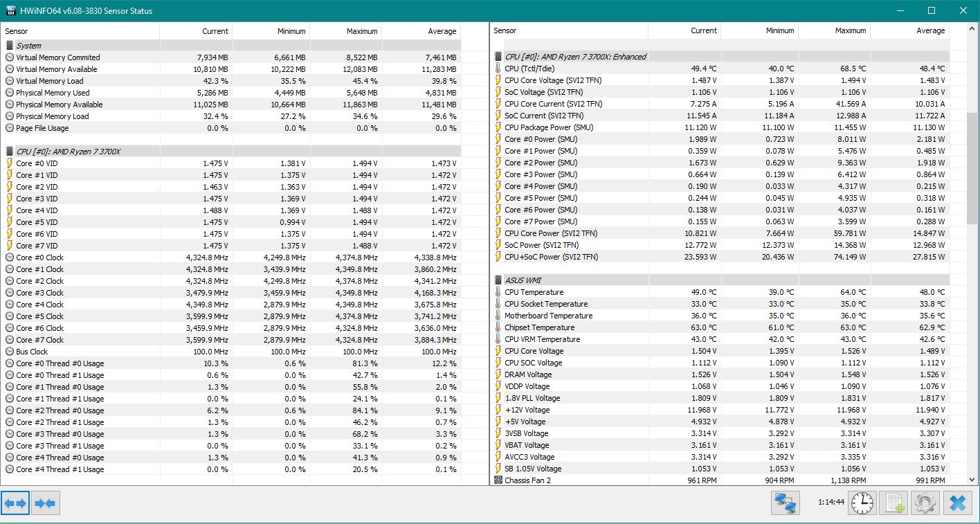Click the chip icon beside the System header

(10, 46)
